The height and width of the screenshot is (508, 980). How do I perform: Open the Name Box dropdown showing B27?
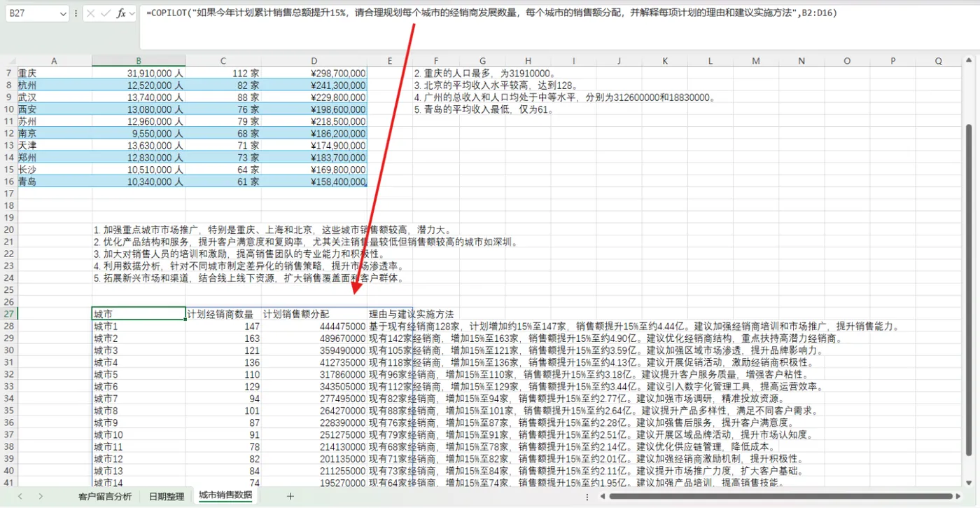pyautogui.click(x=62, y=13)
